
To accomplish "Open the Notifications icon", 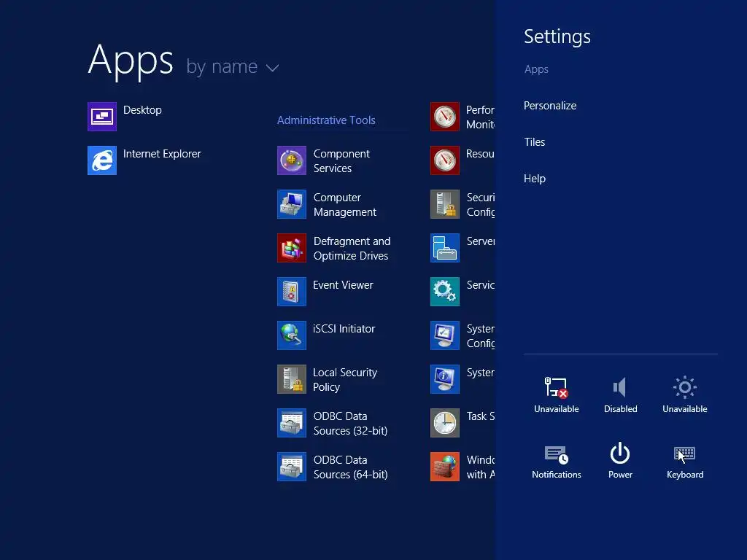I will [x=557, y=455].
